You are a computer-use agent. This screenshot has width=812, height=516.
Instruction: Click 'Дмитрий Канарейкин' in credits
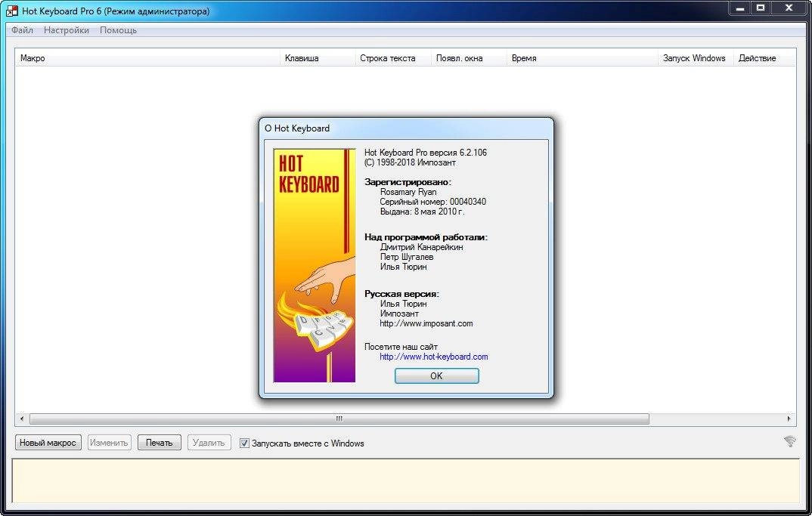tap(422, 247)
